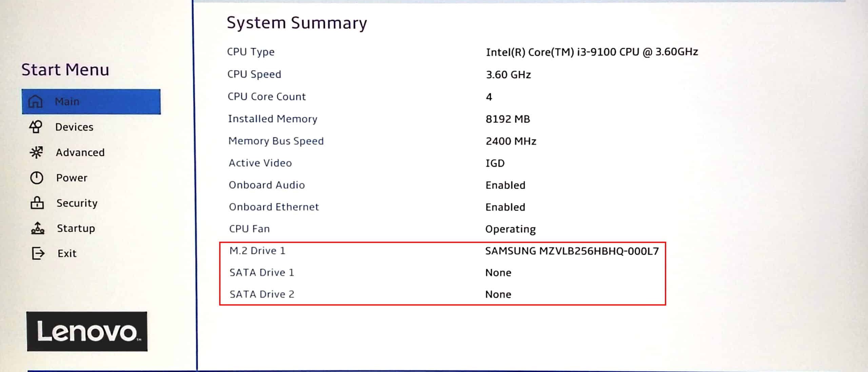
Task: Click the snowflake icon beside Advanced
Action: pyautogui.click(x=36, y=153)
